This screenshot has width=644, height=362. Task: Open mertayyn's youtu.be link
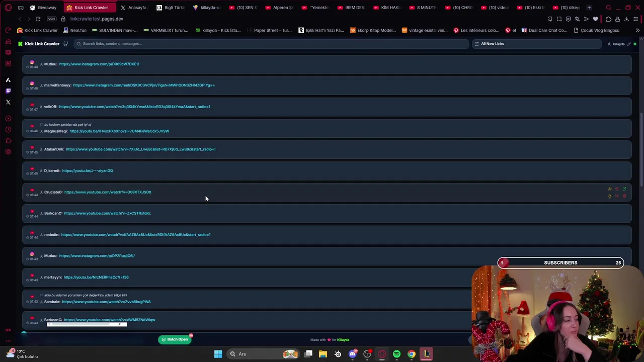pyautogui.click(x=96, y=278)
